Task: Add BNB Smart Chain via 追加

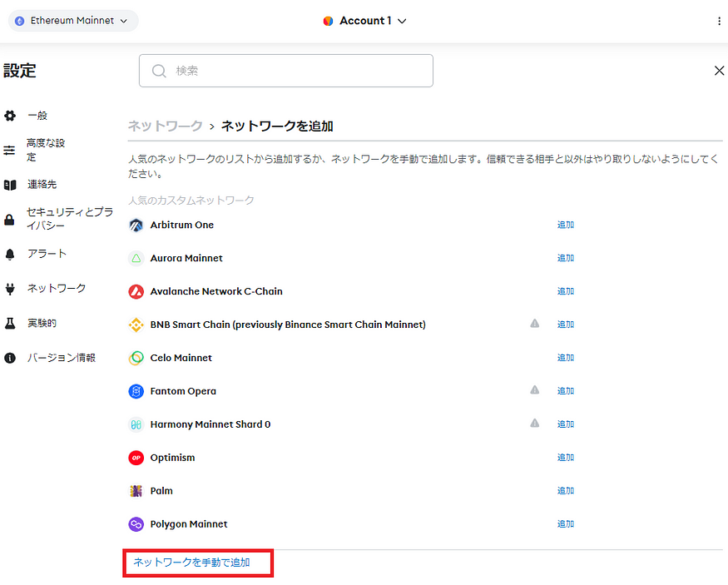Action: [566, 324]
